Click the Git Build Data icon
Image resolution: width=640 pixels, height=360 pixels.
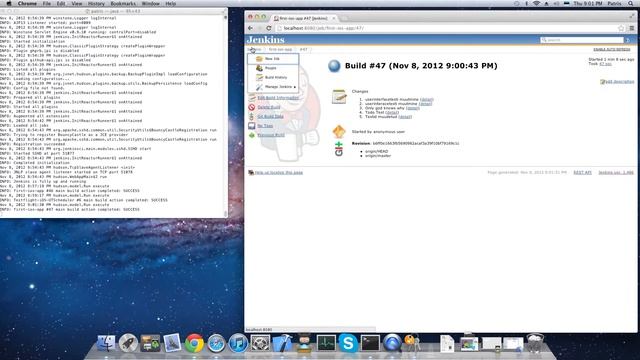pyautogui.click(x=251, y=117)
